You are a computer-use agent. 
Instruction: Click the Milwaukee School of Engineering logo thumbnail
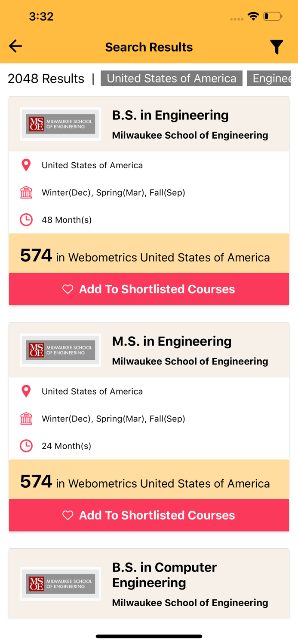point(60,124)
